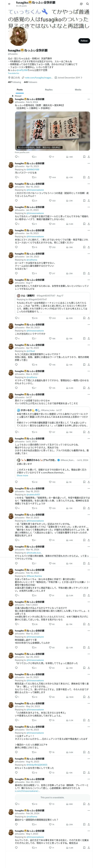Open more options on the pinned post
Image resolution: width=98 pixels, height=868 pixels.
click(x=89, y=99)
